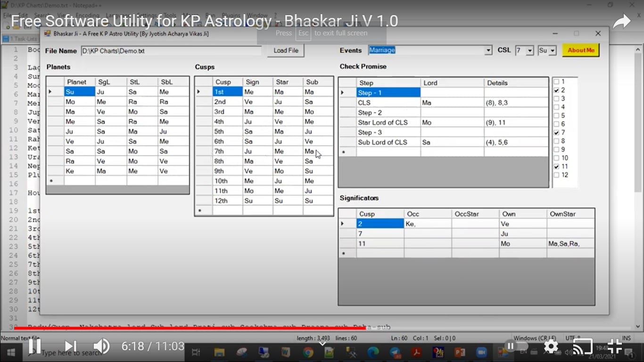Click the OccStar column header
Viewport: 644px width, 362px height.
point(475,214)
